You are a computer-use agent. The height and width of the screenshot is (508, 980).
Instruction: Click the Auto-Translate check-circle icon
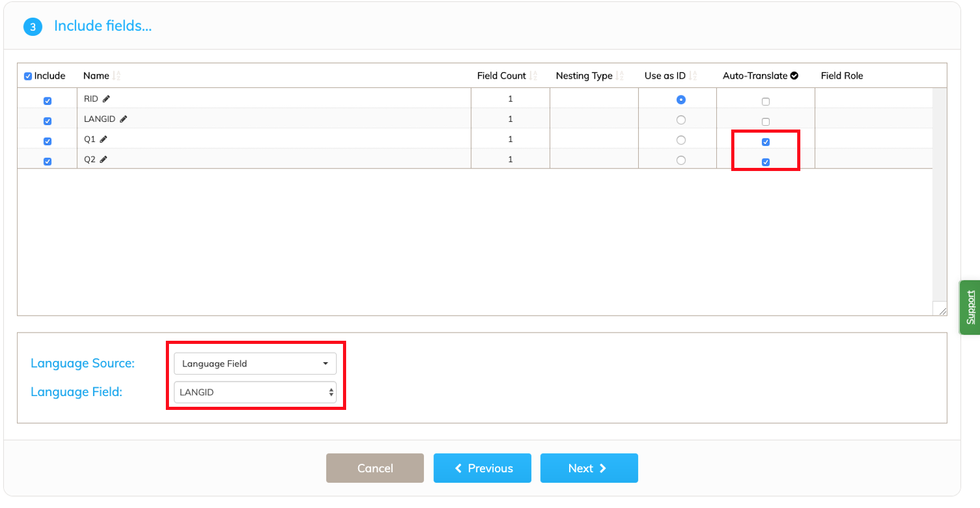tap(794, 75)
